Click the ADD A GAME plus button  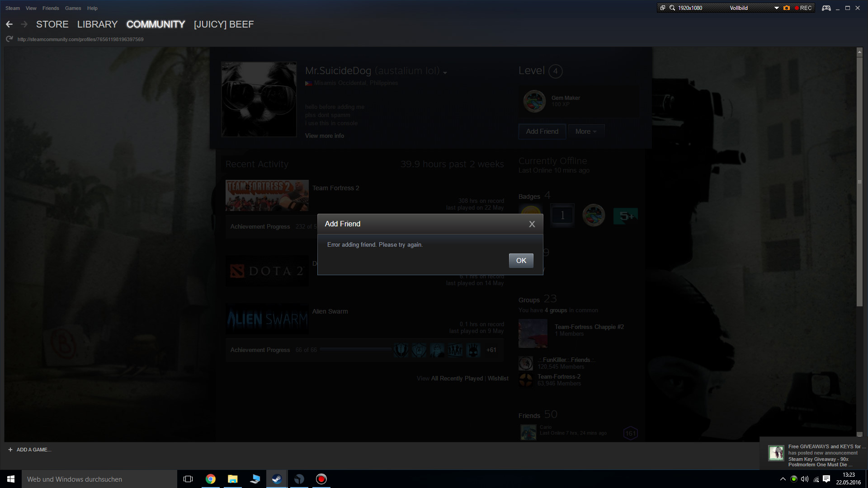(x=10, y=450)
